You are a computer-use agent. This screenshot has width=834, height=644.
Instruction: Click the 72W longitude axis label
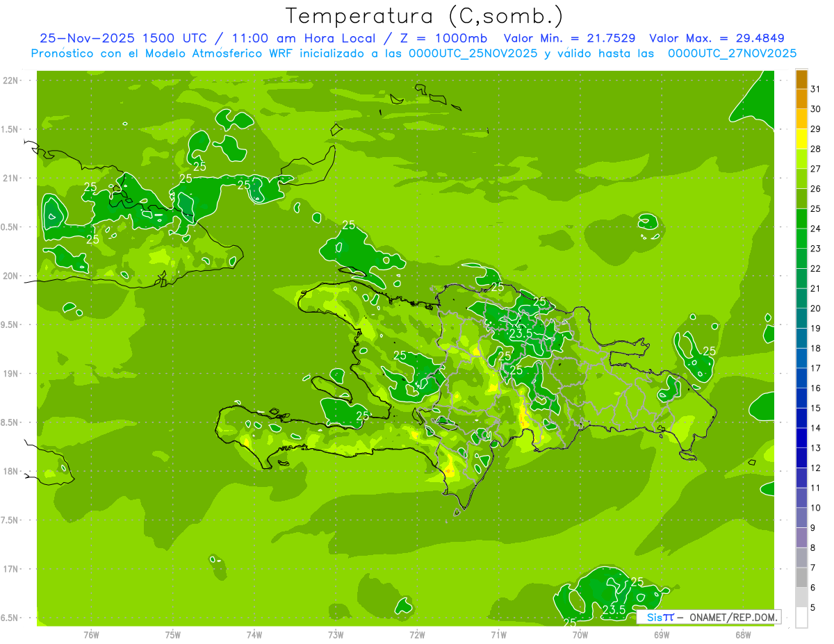417,634
